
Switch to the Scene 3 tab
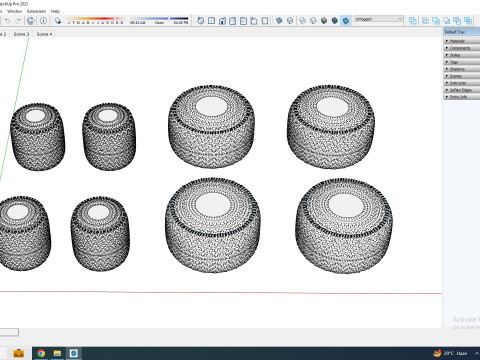pyautogui.click(x=21, y=34)
